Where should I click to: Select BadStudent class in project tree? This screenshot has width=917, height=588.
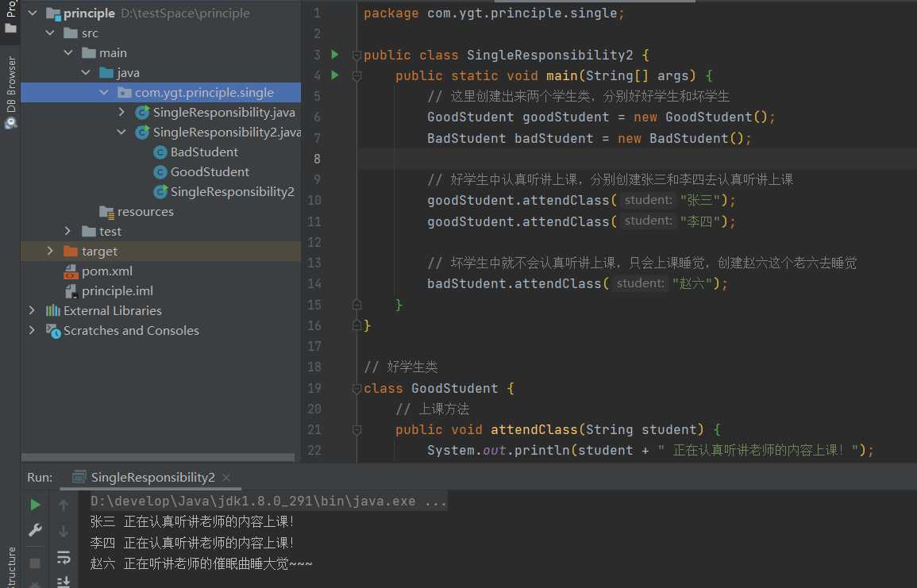click(x=204, y=152)
